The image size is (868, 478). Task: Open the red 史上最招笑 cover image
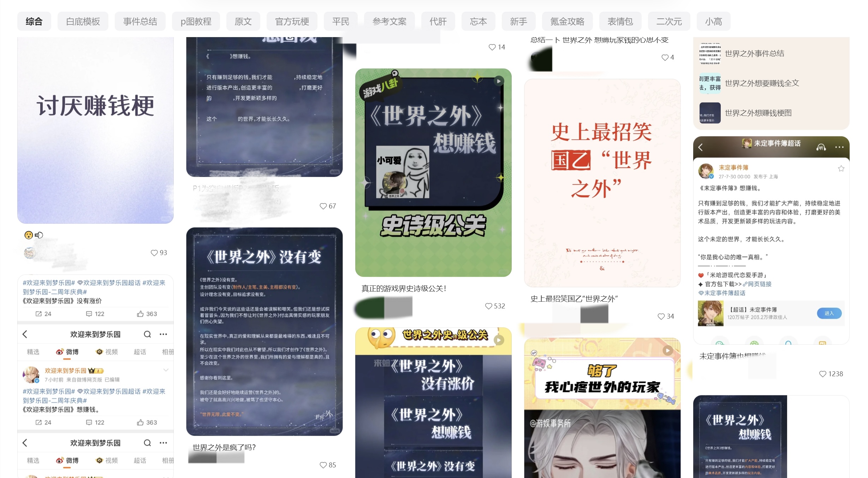coord(602,183)
